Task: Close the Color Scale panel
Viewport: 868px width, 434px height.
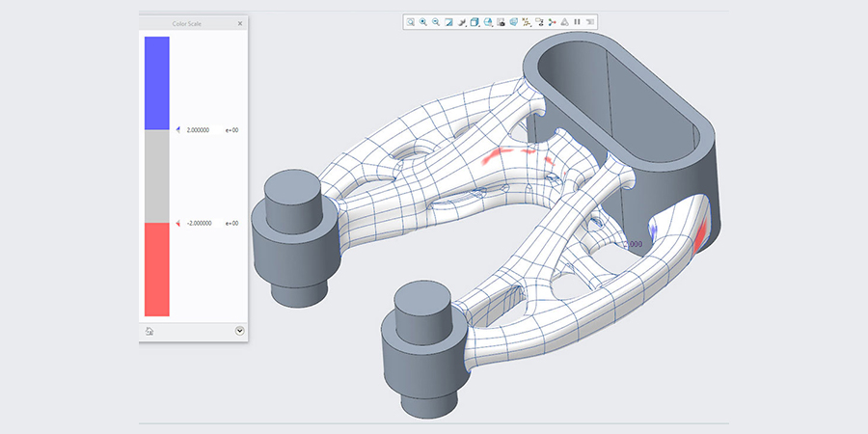Action: click(239, 21)
